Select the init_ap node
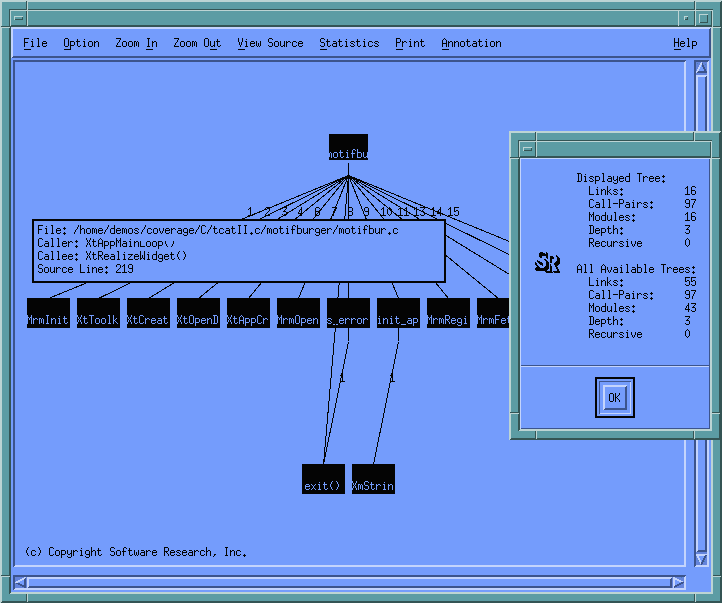 coord(398,313)
